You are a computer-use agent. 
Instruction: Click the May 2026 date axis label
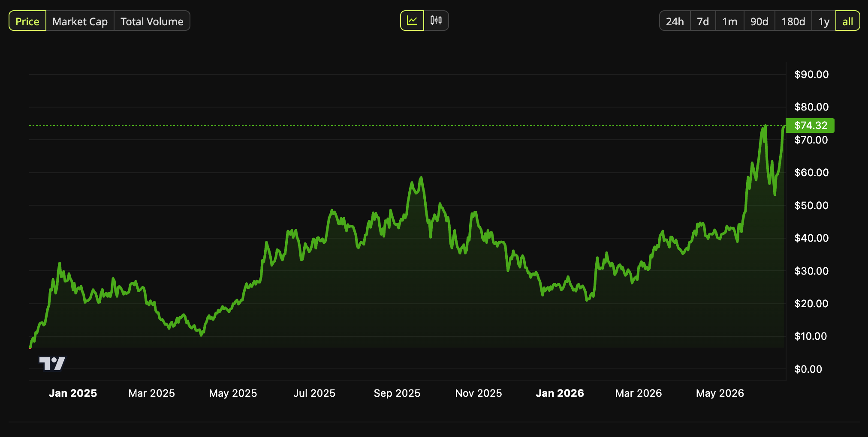coord(720,393)
